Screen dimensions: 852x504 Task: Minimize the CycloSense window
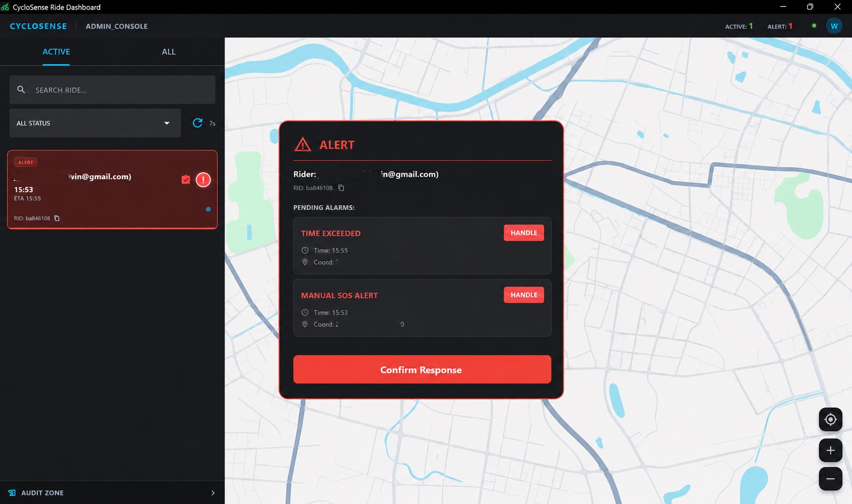click(783, 7)
